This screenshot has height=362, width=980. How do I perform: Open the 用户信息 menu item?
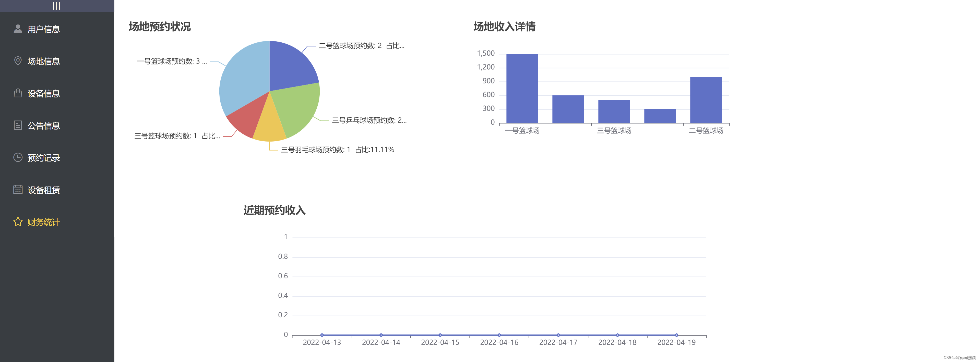[43, 29]
